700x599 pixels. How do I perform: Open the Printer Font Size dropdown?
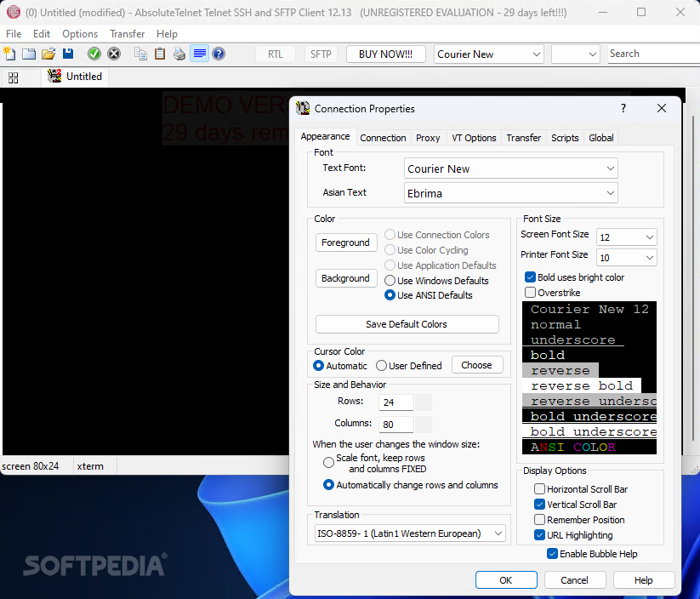626,258
